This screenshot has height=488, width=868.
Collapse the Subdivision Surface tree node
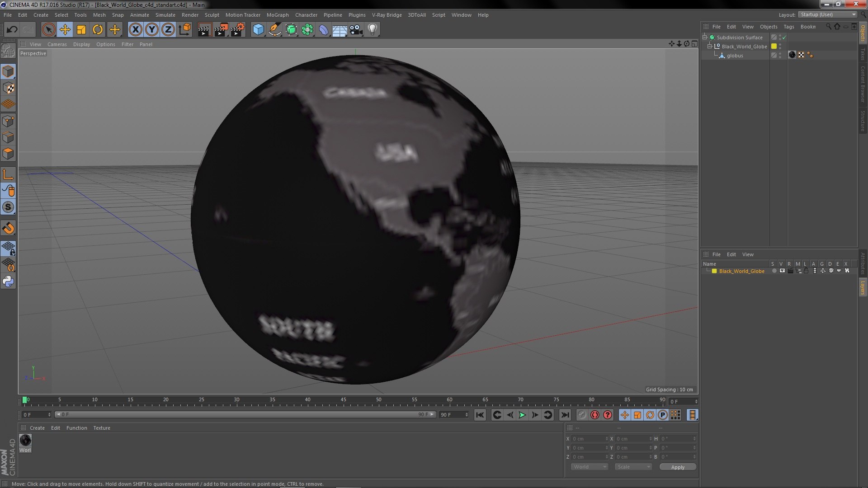pyautogui.click(x=704, y=37)
